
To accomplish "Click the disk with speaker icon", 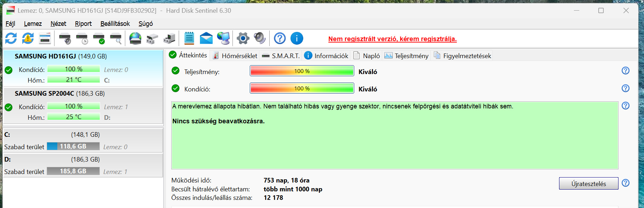I will pyautogui.click(x=65, y=38).
